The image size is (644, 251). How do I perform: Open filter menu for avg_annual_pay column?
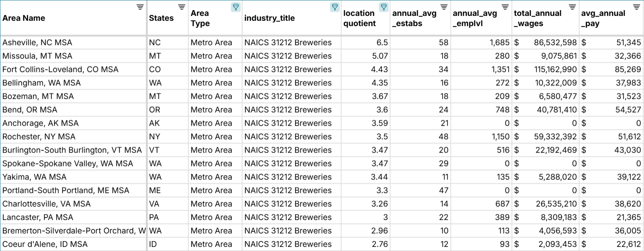click(636, 7)
